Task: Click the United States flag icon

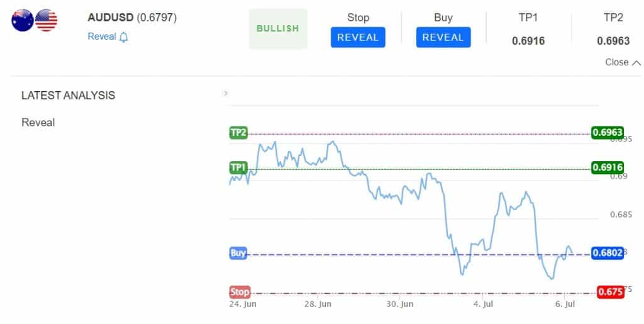Action: [46, 20]
